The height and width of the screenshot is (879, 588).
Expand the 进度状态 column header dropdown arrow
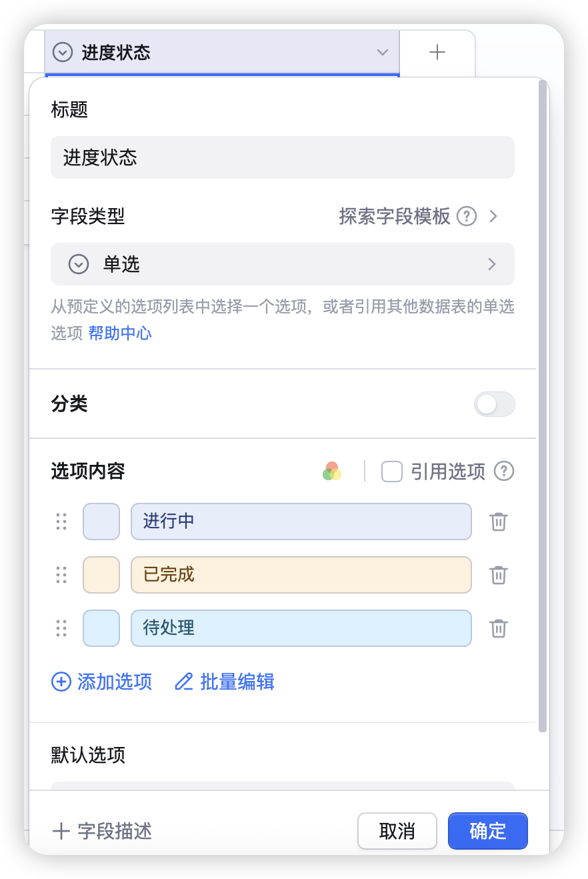pos(383,52)
